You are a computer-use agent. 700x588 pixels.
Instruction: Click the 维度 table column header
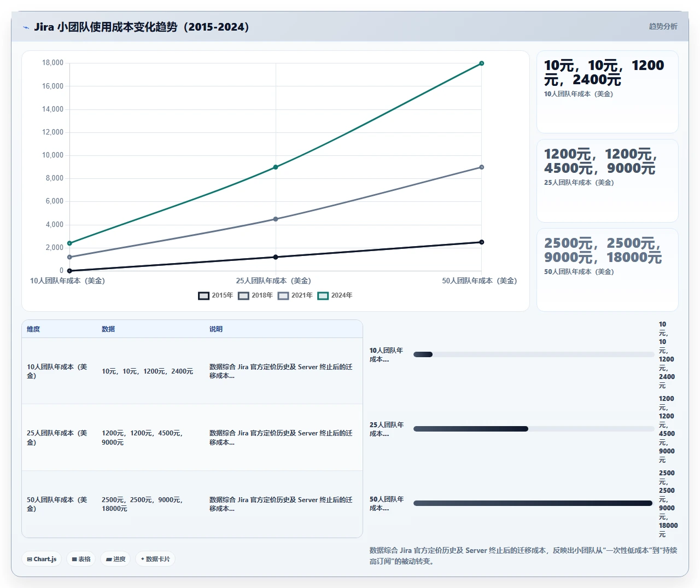33,329
